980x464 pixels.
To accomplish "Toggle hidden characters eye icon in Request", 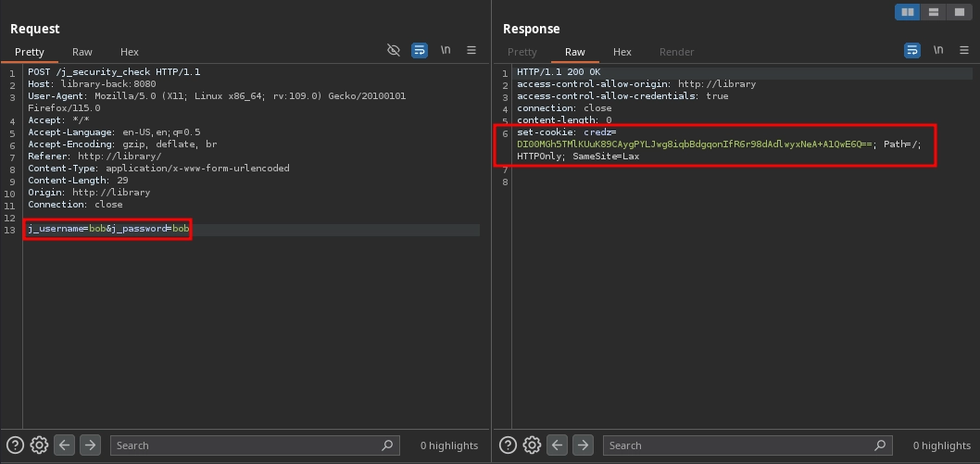I will click(x=394, y=50).
